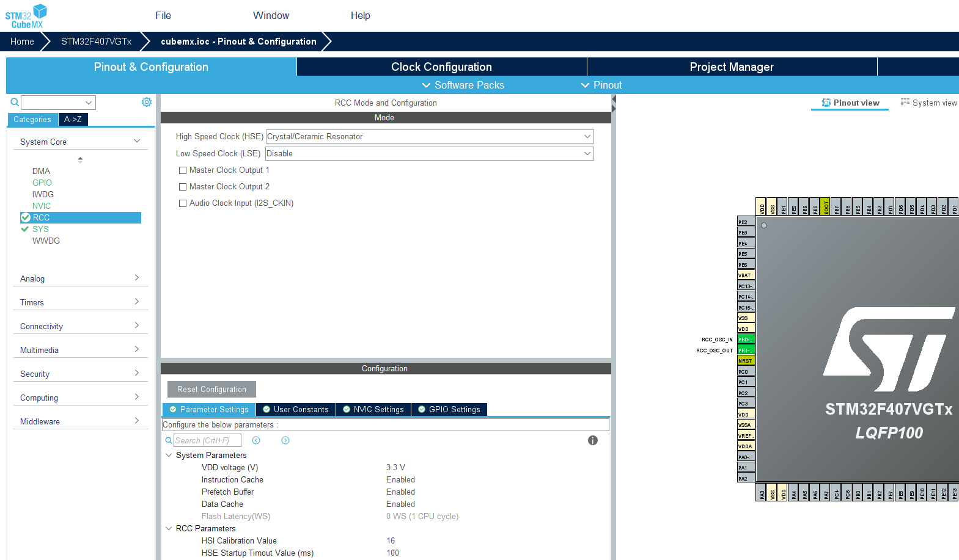Click the Reset Configuration button

point(211,389)
